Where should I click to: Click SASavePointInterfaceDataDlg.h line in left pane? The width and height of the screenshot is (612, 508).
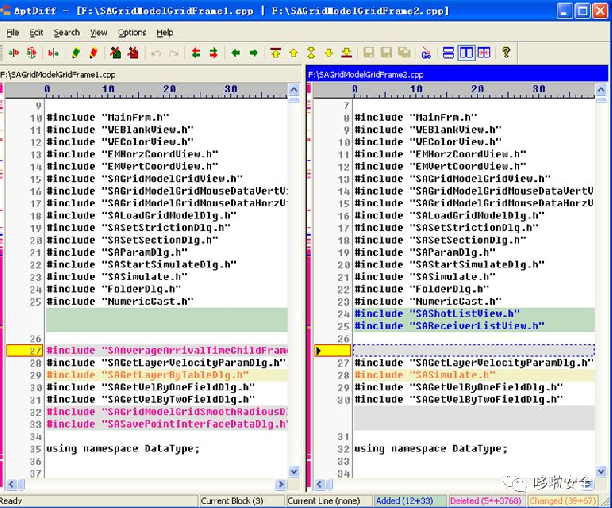[167, 424]
